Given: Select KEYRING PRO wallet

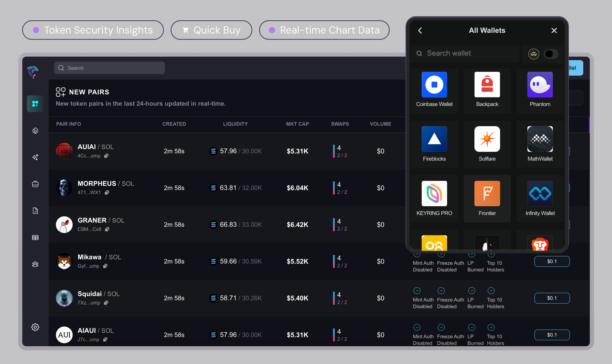Looking at the screenshot, I should tap(434, 199).
